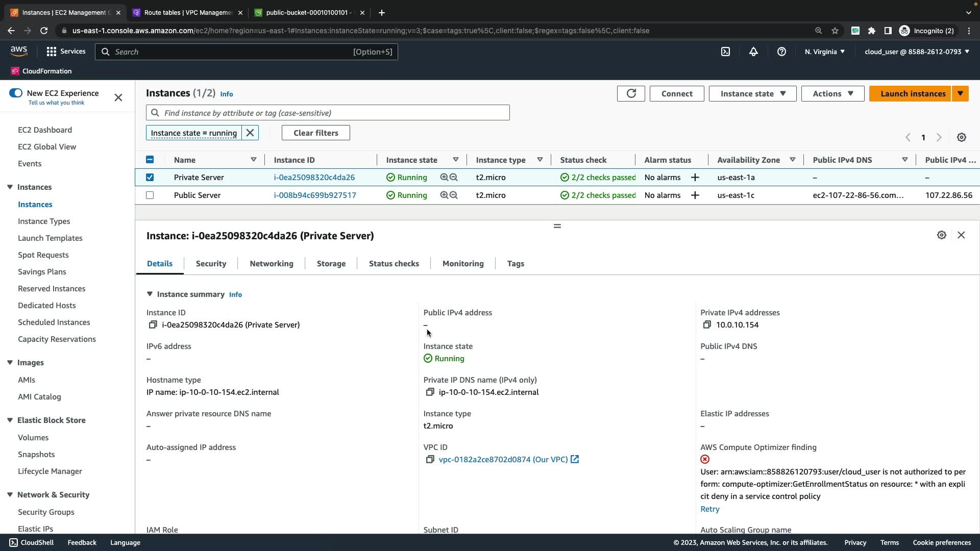Click the help question mark icon

click(x=781, y=52)
